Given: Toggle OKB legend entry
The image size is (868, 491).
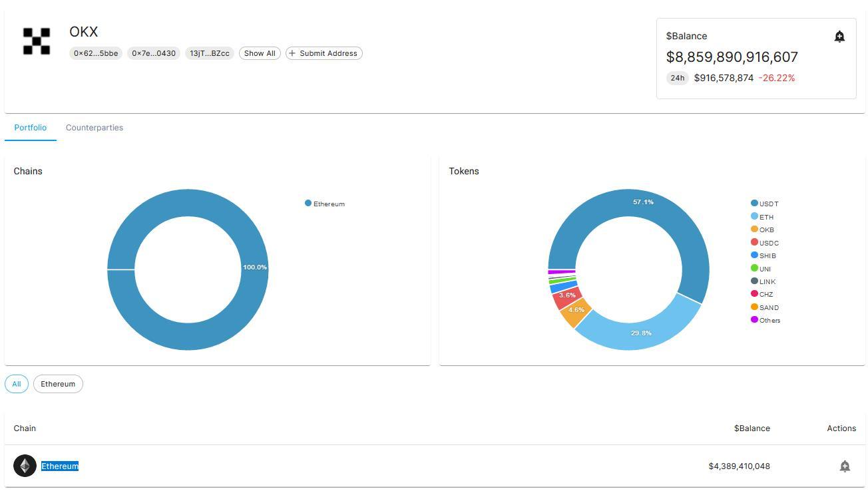Looking at the screenshot, I should click(x=762, y=230).
